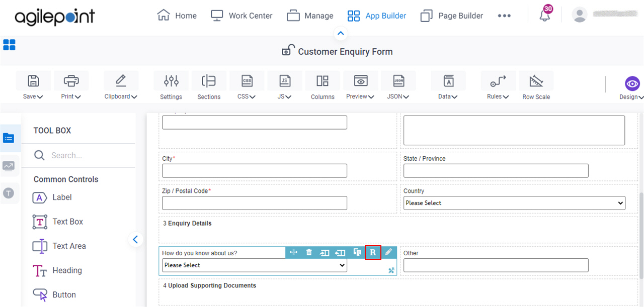The width and height of the screenshot is (644, 307).
Task: Click the form lock icon beside title
Action: pos(288,50)
